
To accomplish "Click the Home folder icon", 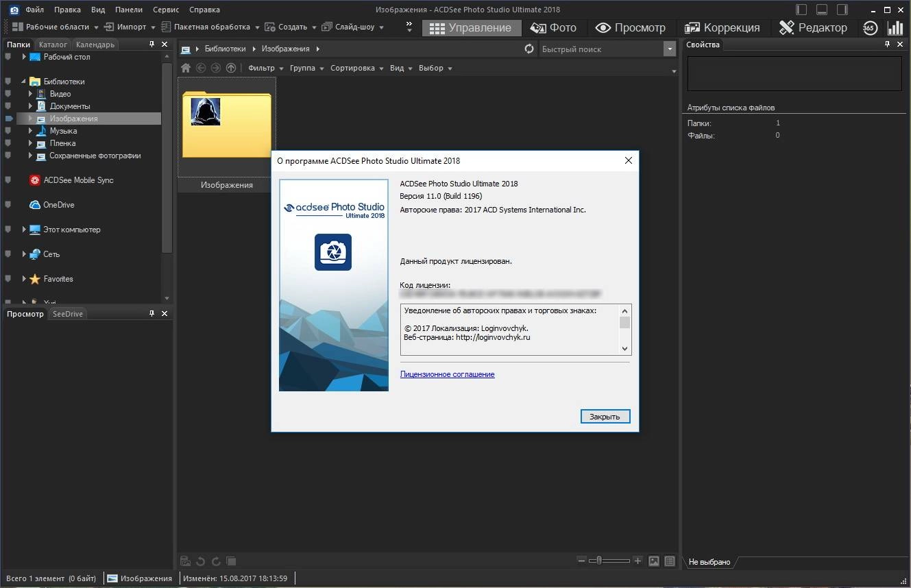I will pyautogui.click(x=185, y=68).
